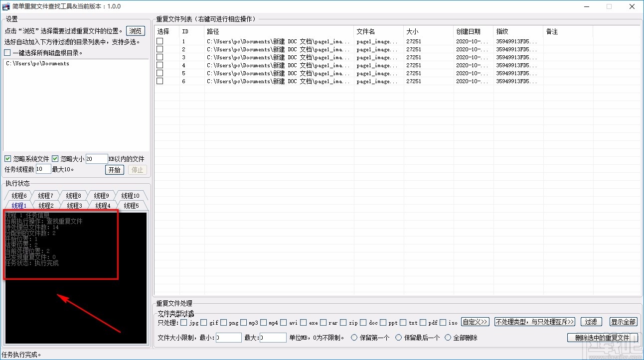644x360 pixels.
Task: Click the ID column header
Action: [x=192, y=32]
